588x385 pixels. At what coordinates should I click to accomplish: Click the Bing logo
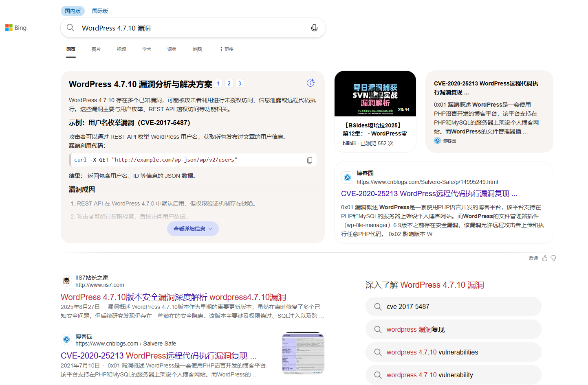pyautogui.click(x=16, y=28)
